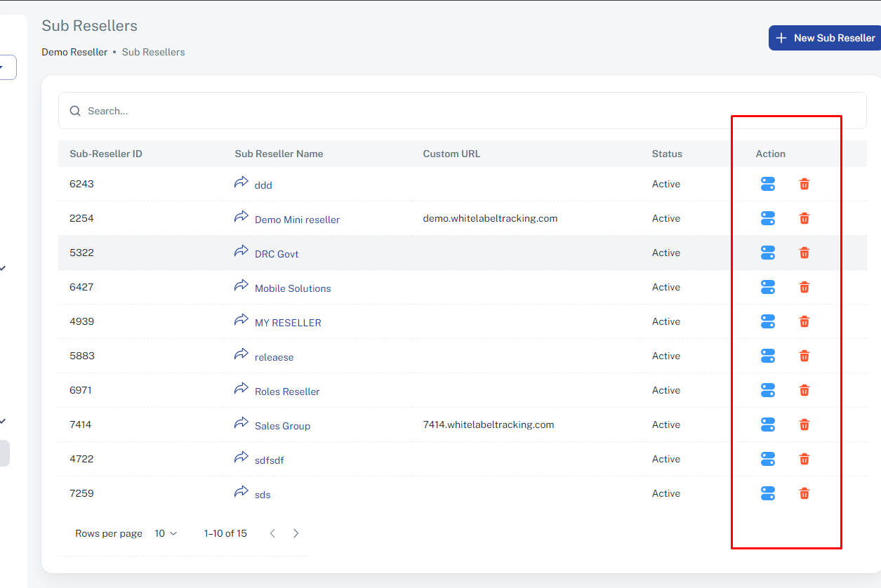Open the ddd sub reseller link

click(x=263, y=185)
